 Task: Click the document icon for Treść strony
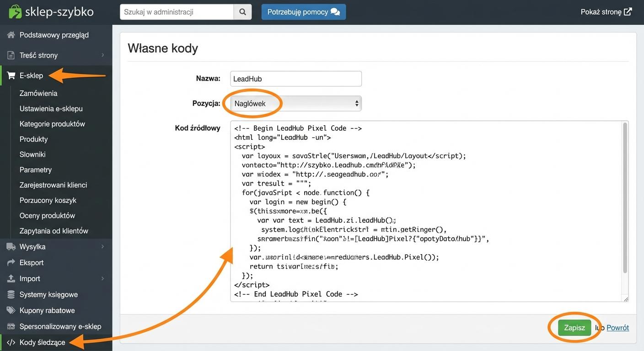(x=11, y=55)
